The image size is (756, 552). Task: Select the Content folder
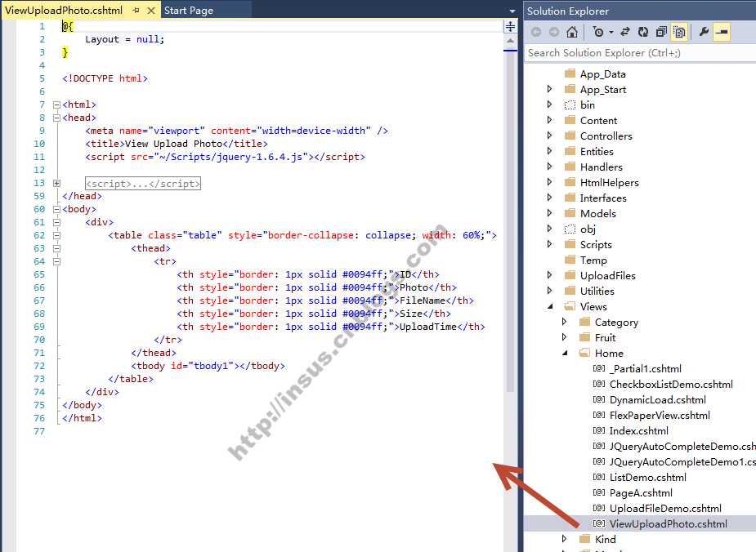coord(598,120)
